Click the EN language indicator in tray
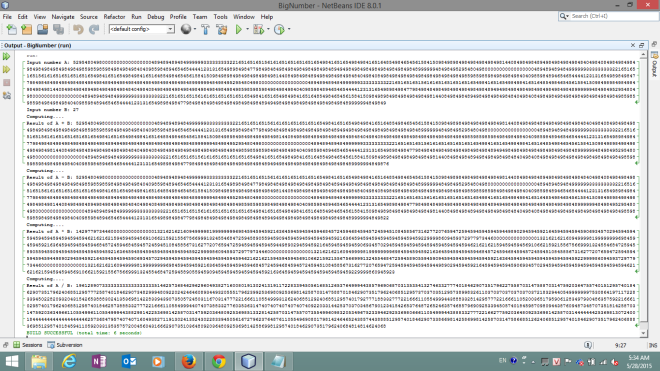 pyautogui.click(x=502, y=360)
